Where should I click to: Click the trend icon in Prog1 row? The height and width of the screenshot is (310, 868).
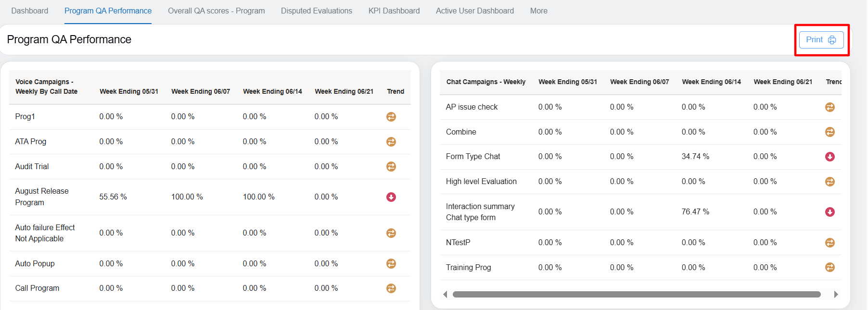[391, 117]
